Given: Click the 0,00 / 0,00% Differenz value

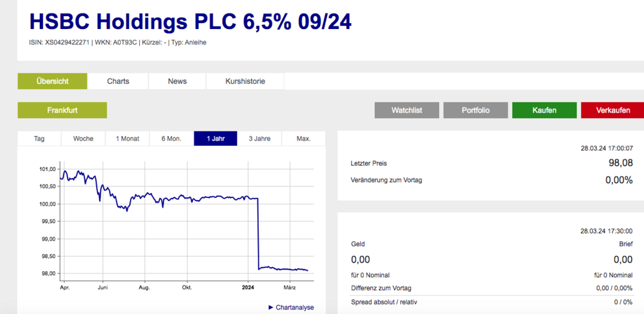Looking at the screenshot, I should tap(614, 288).
